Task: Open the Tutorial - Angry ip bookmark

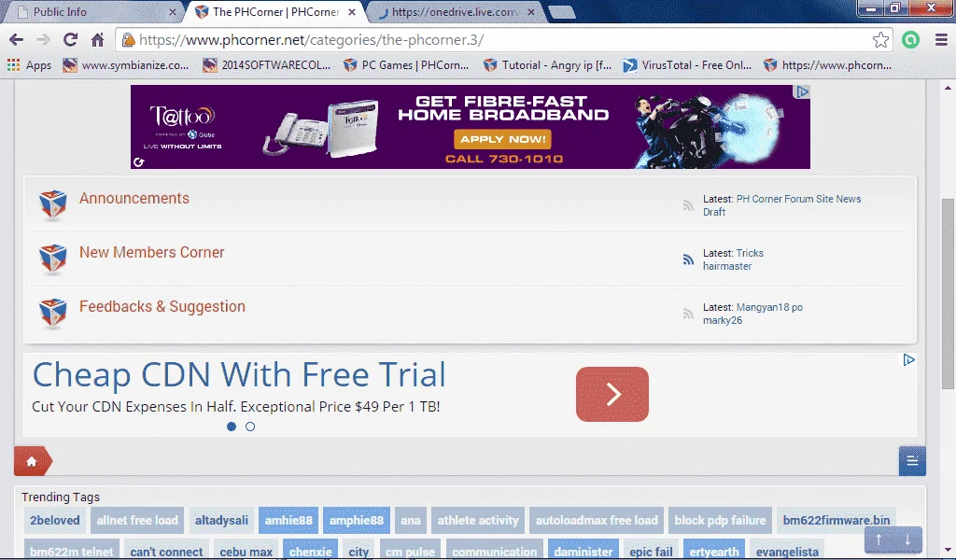Action: click(547, 65)
